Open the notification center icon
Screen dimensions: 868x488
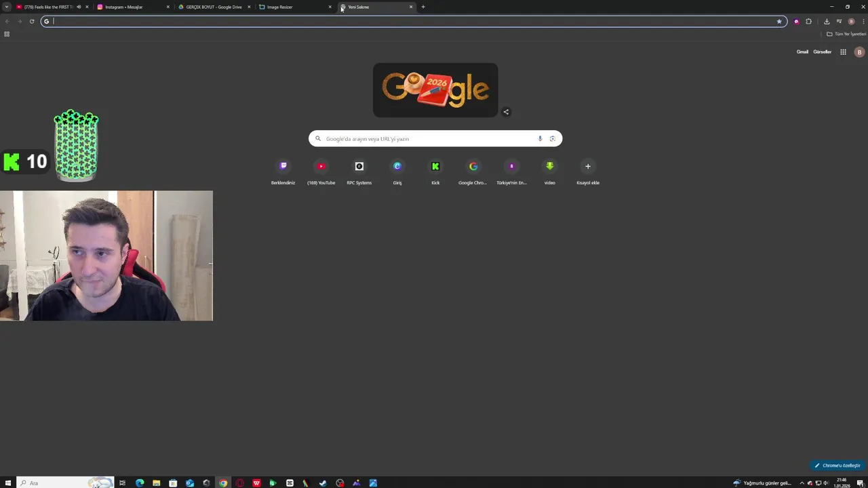tap(860, 483)
